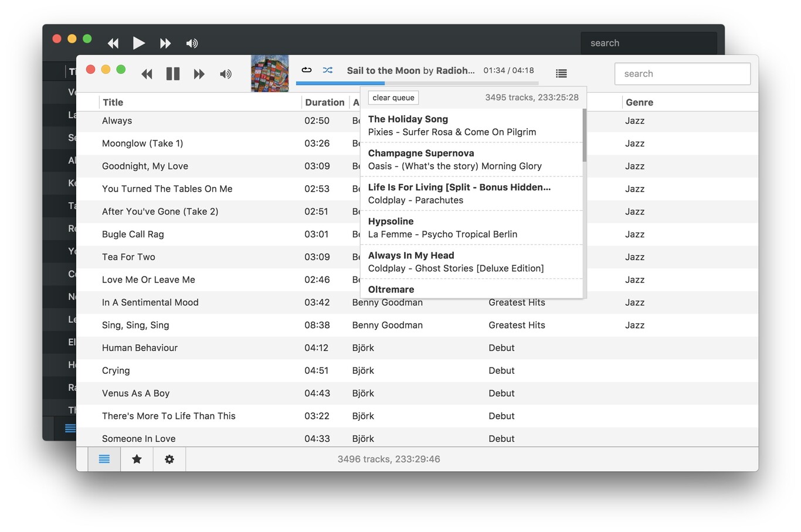This screenshot has height=532, width=801.
Task: Mute audio with the speaker icon
Action: point(226,74)
